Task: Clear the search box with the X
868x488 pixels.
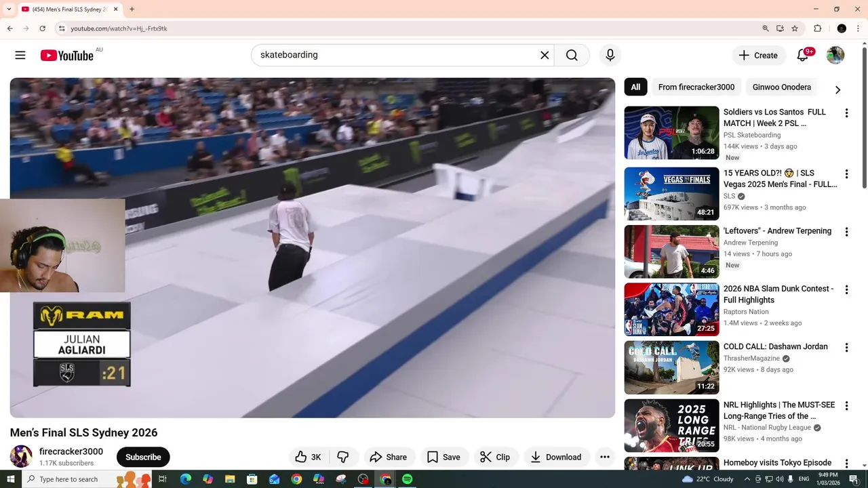Action: (x=544, y=55)
